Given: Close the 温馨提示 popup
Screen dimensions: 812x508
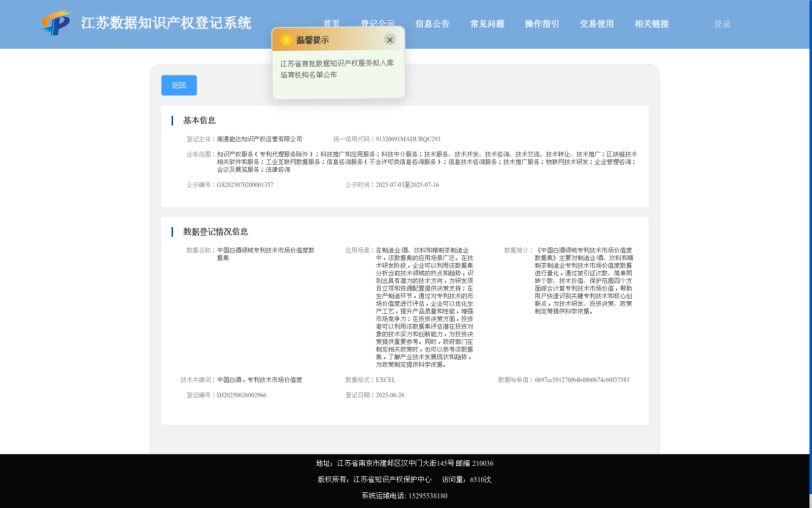Looking at the screenshot, I should tap(390, 40).
